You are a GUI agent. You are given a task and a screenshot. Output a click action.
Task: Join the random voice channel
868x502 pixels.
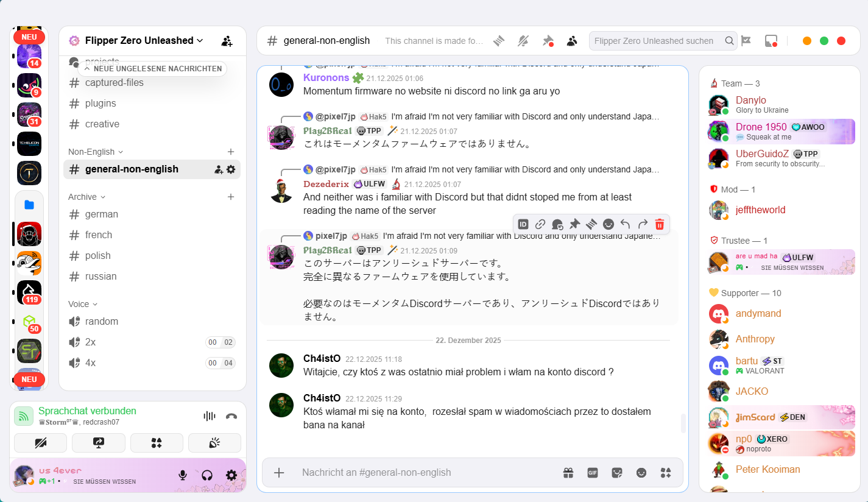click(152, 322)
